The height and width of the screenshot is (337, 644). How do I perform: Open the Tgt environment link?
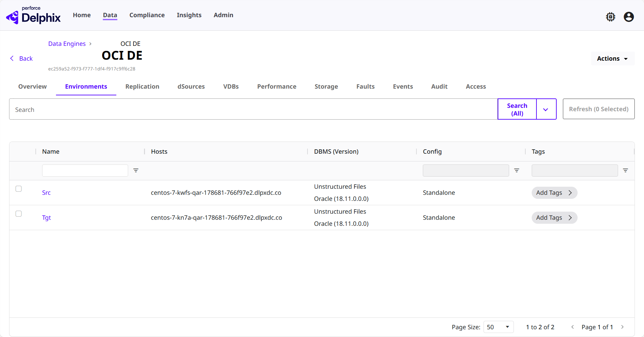point(47,218)
